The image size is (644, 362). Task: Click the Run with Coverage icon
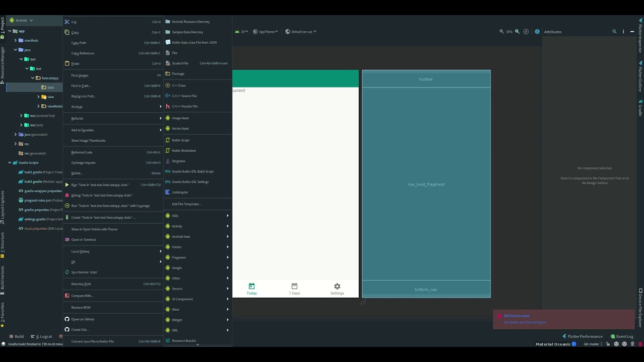point(67,206)
